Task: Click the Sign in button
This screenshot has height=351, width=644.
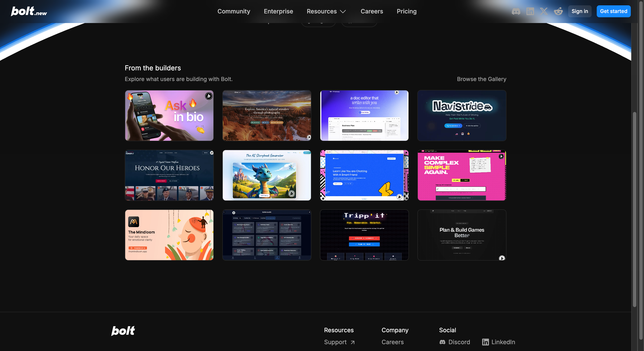Action: click(x=579, y=11)
